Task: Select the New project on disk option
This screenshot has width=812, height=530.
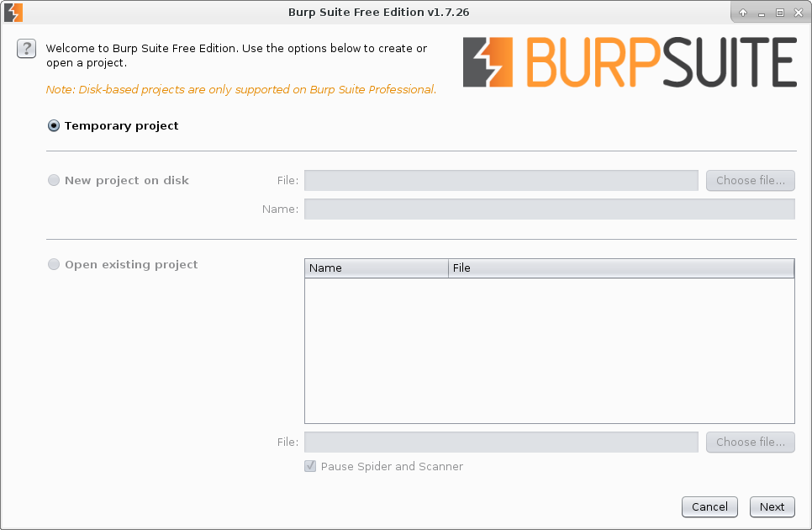Action: click(53, 180)
